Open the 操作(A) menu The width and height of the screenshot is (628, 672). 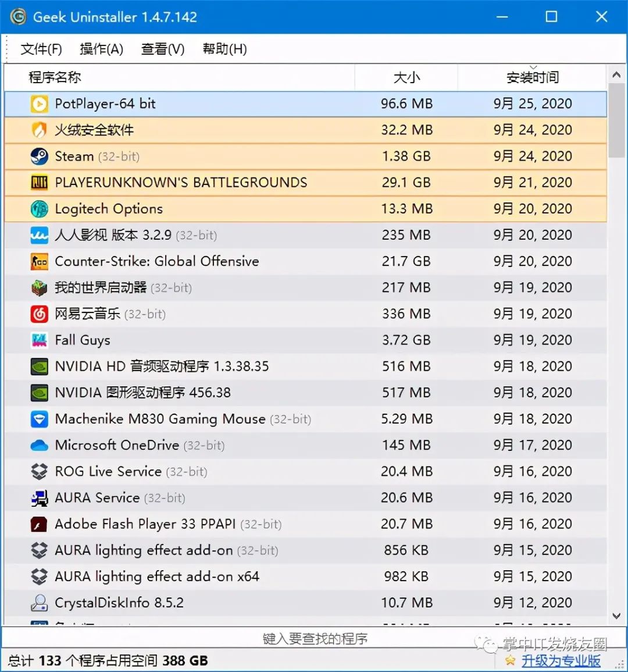tap(102, 49)
